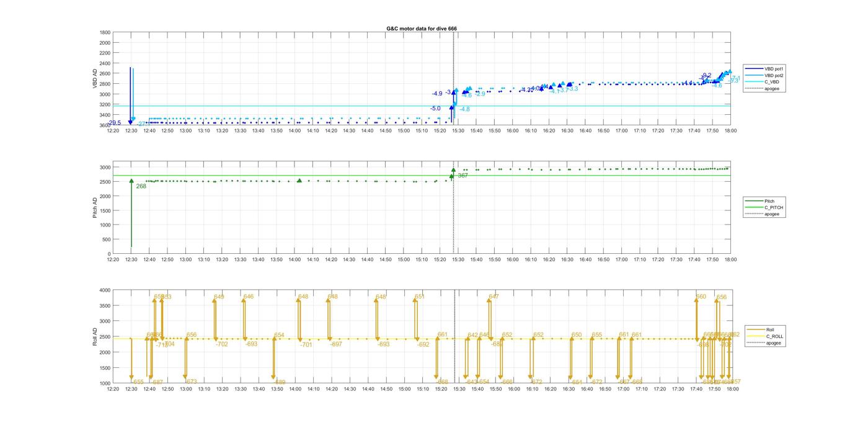Screen dimensions: 868x430
Task: Click the '-2.9' label in VBD plot
Action: pyautogui.click(x=480, y=94)
